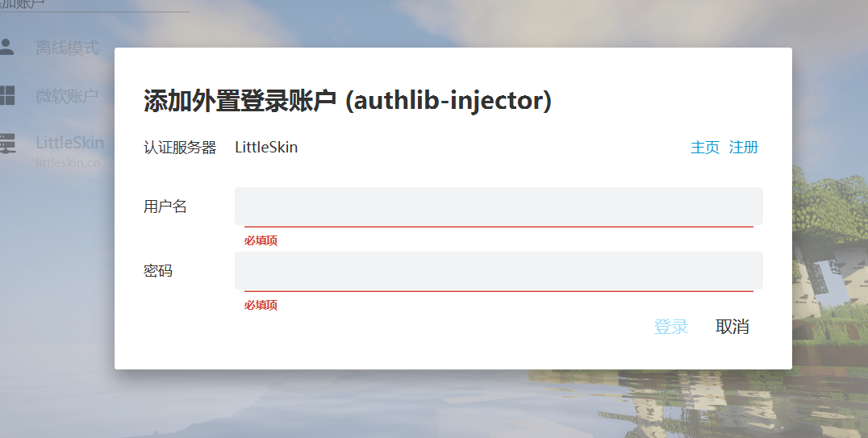Click the 认证服务器 label
Screen dimensions: 868x438
180,148
